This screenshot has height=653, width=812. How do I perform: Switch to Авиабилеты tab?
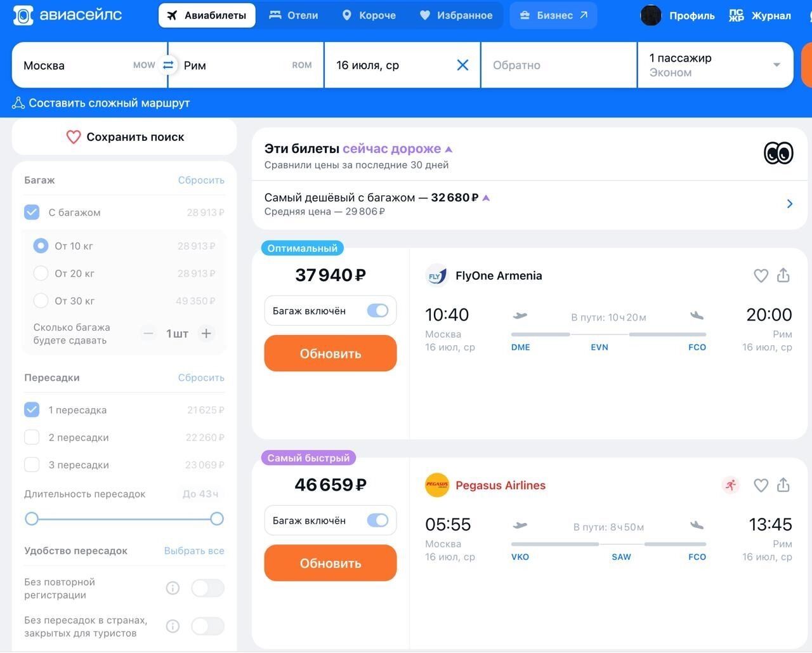pyautogui.click(x=207, y=15)
